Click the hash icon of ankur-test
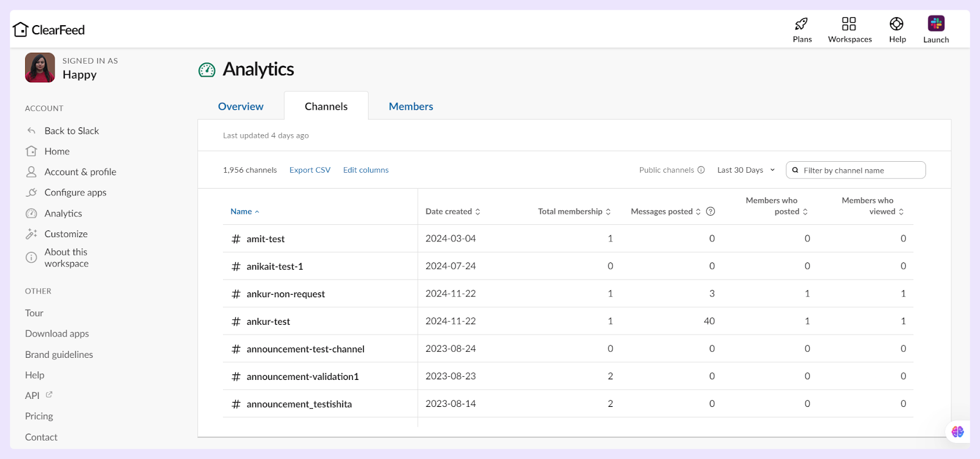The width and height of the screenshot is (980, 459). [x=236, y=322]
